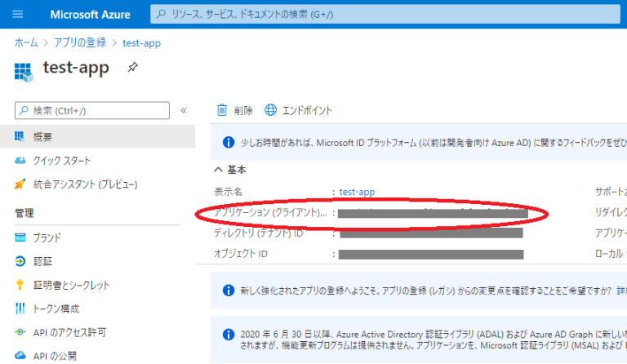
Task: Click the 少しお時間があれば feedback banner text
Action: (434, 143)
